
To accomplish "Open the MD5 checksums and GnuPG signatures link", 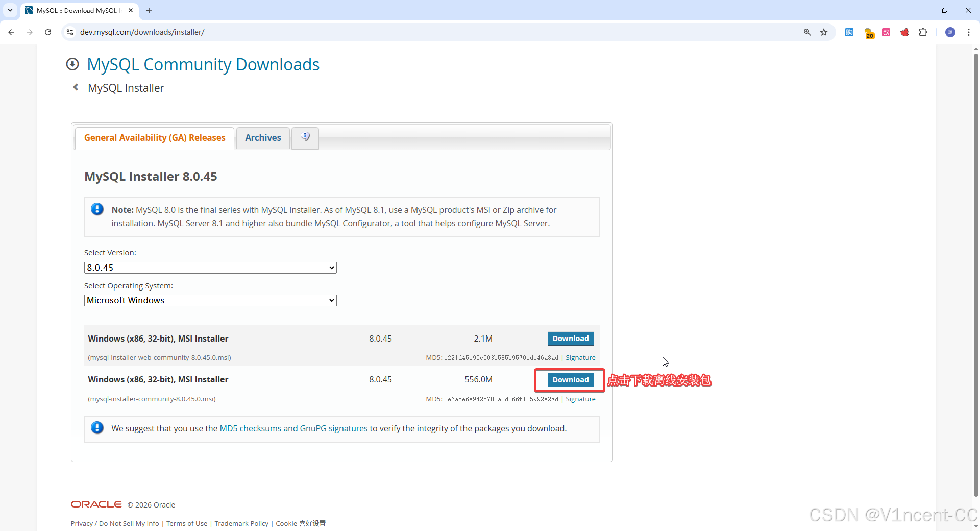I will (x=293, y=428).
